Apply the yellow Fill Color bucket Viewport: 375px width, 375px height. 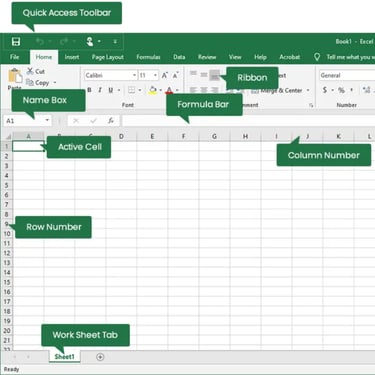[153, 90]
